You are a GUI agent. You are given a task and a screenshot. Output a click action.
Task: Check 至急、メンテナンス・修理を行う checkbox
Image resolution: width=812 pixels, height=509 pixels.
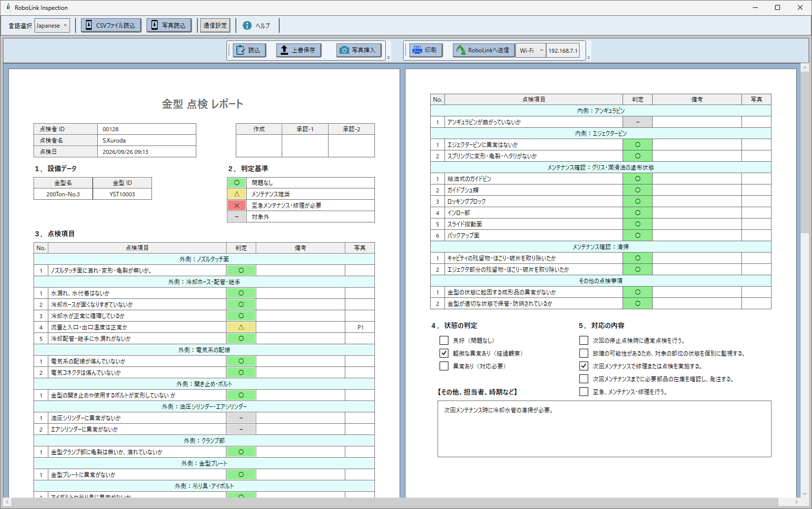pos(584,392)
